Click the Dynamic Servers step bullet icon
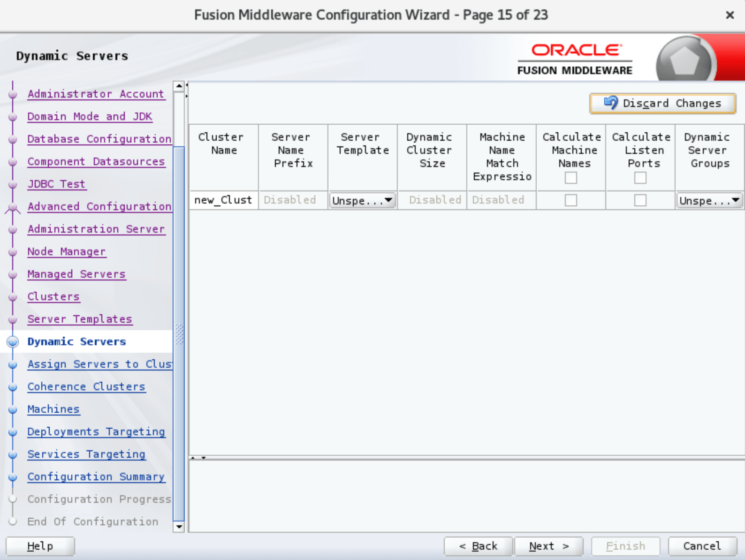The width and height of the screenshot is (745, 560). (13, 342)
